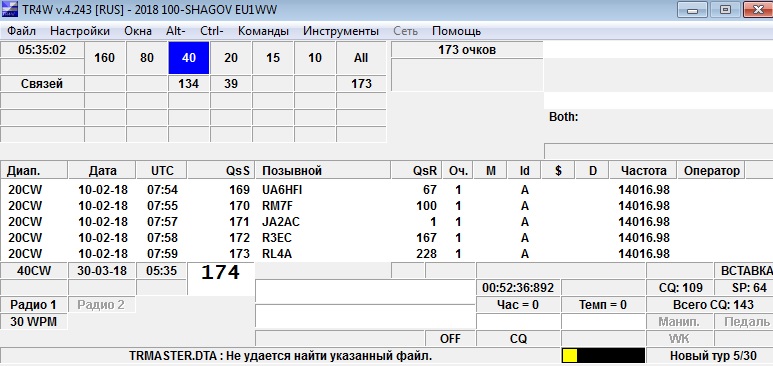The height and width of the screenshot is (366, 773).
Task: Click the Оператор column header
Action: [711, 171]
